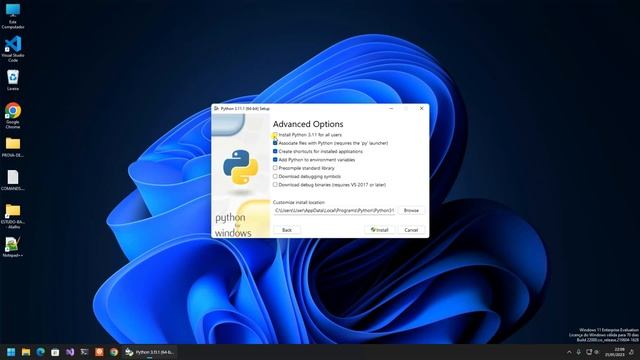
Task: Select the Lixeira recycle bin icon
Action: (13, 80)
